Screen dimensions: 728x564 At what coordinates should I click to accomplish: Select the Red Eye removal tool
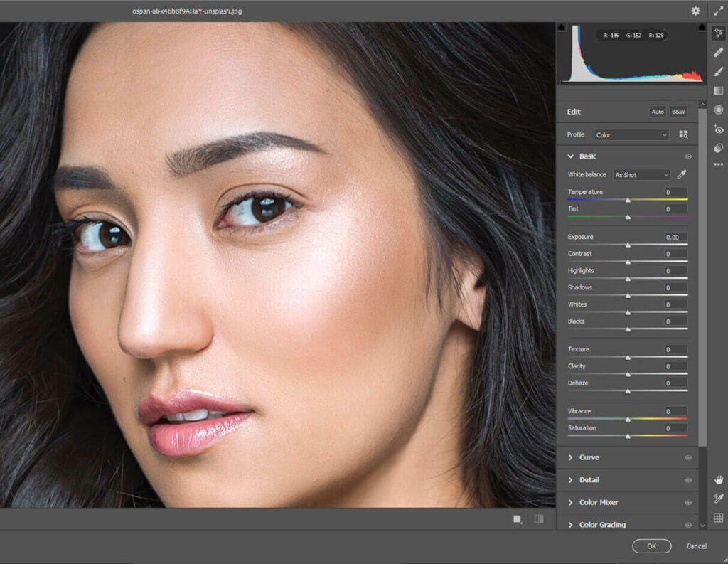[x=718, y=129]
